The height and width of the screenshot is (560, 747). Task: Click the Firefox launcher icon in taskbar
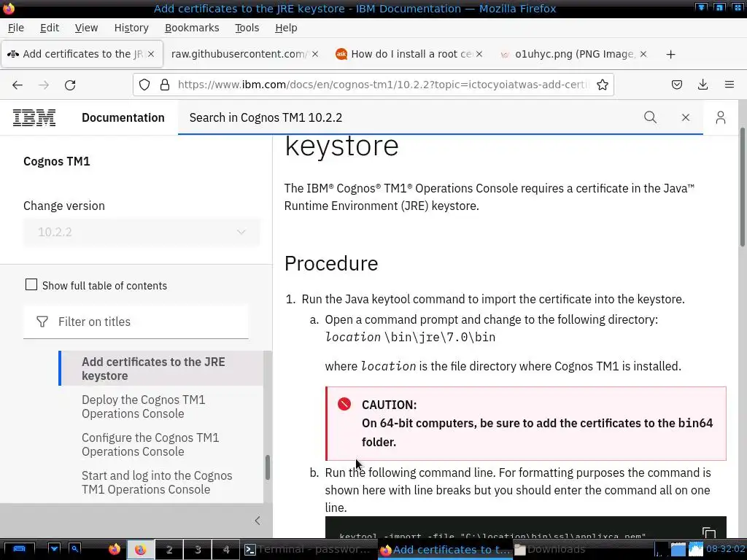[115, 550]
